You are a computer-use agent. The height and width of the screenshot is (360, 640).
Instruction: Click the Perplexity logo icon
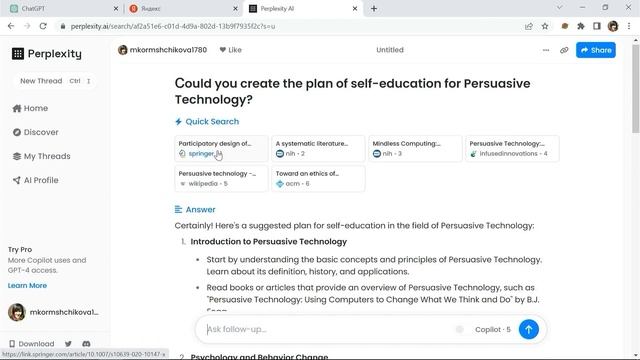coord(18,53)
